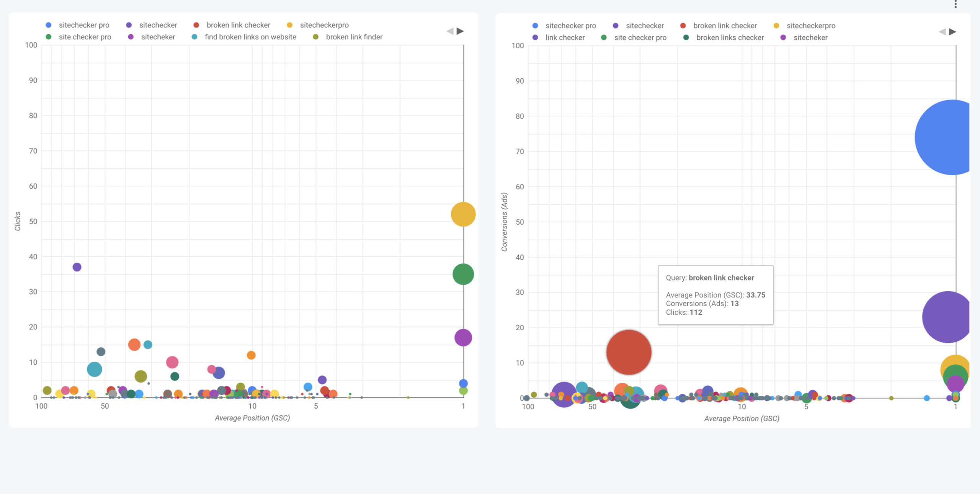
Task: Click the purple bubble at 17 clicks, position 1
Action: [463, 338]
